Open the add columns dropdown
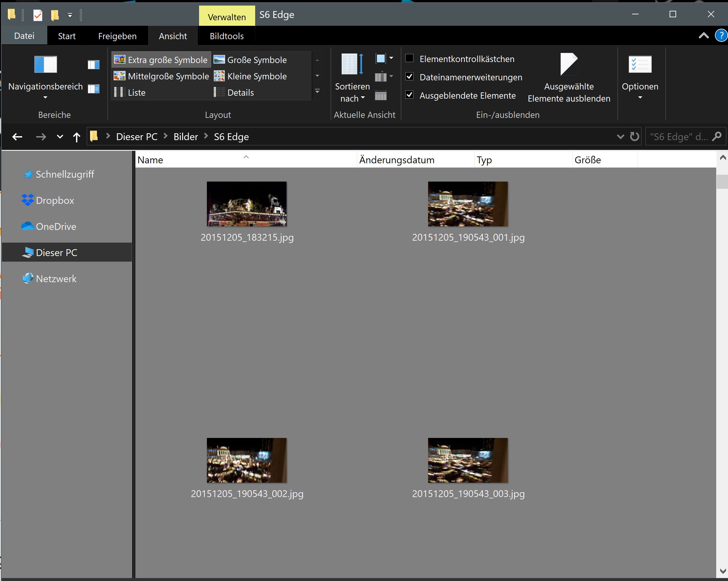The height and width of the screenshot is (581, 728). click(x=384, y=77)
